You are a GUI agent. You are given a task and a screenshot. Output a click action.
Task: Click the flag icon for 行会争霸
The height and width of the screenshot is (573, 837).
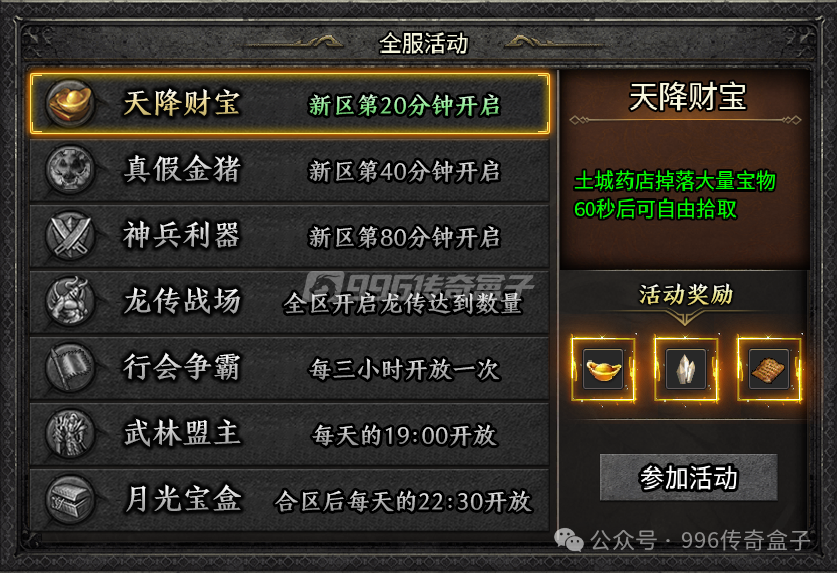point(70,368)
